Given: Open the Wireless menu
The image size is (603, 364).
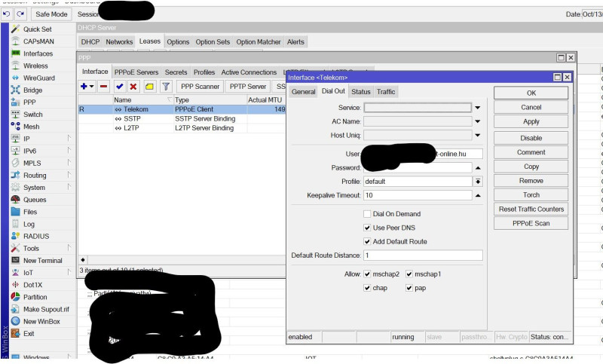Looking at the screenshot, I should click(x=35, y=66).
